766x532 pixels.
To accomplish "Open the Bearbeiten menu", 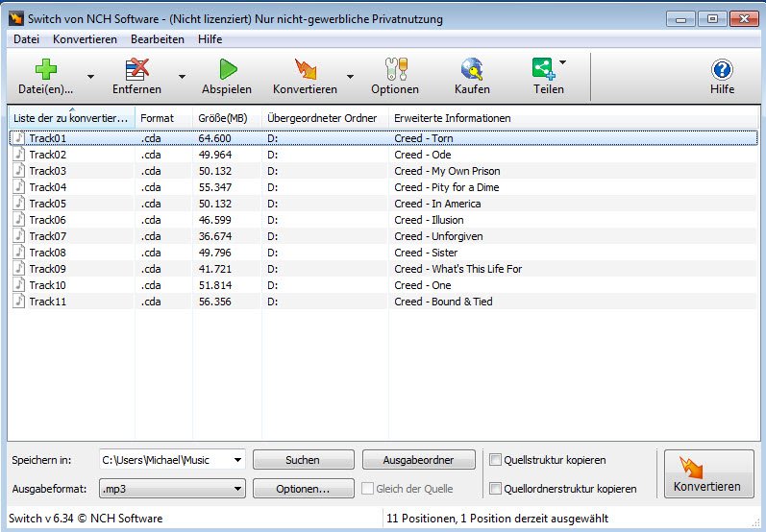I will tap(157, 39).
